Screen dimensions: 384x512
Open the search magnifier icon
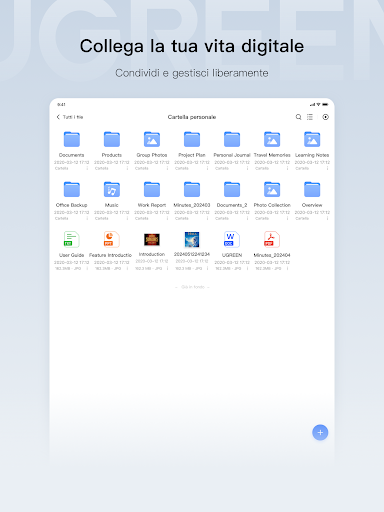coord(298,117)
